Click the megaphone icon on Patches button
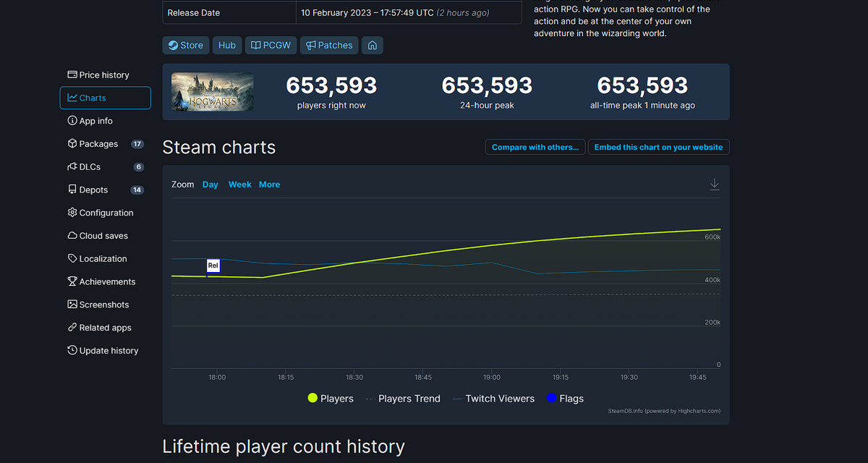The height and width of the screenshot is (463, 868). [x=311, y=45]
